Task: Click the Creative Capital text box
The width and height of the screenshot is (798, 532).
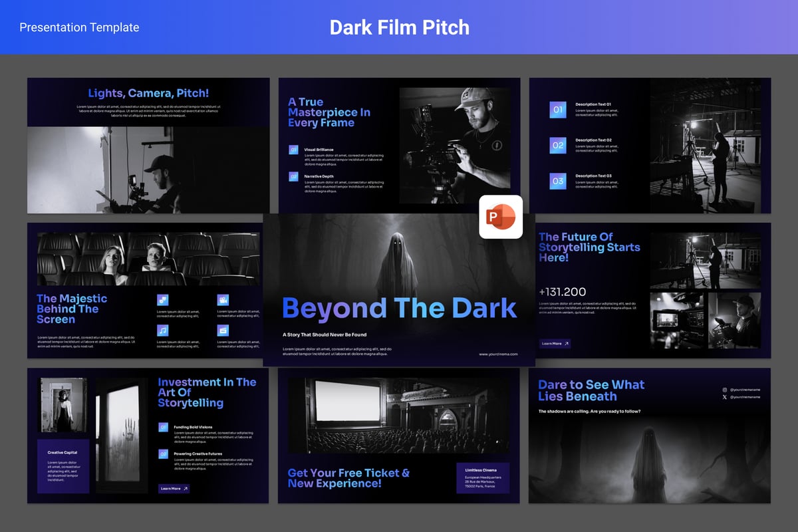Action: (x=63, y=466)
